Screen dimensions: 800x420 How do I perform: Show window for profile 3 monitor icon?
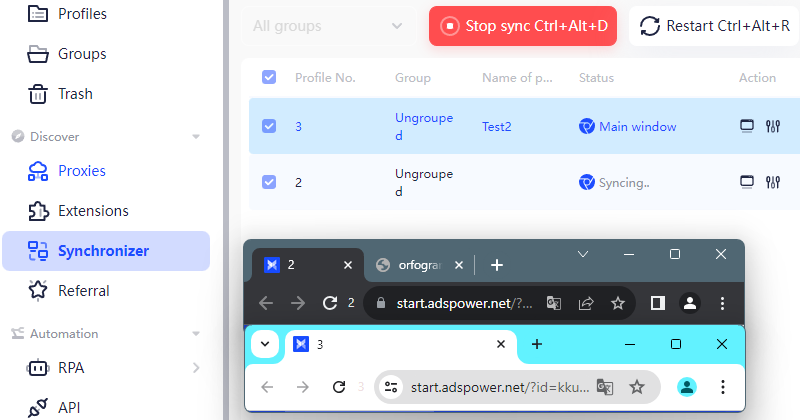pos(747,126)
